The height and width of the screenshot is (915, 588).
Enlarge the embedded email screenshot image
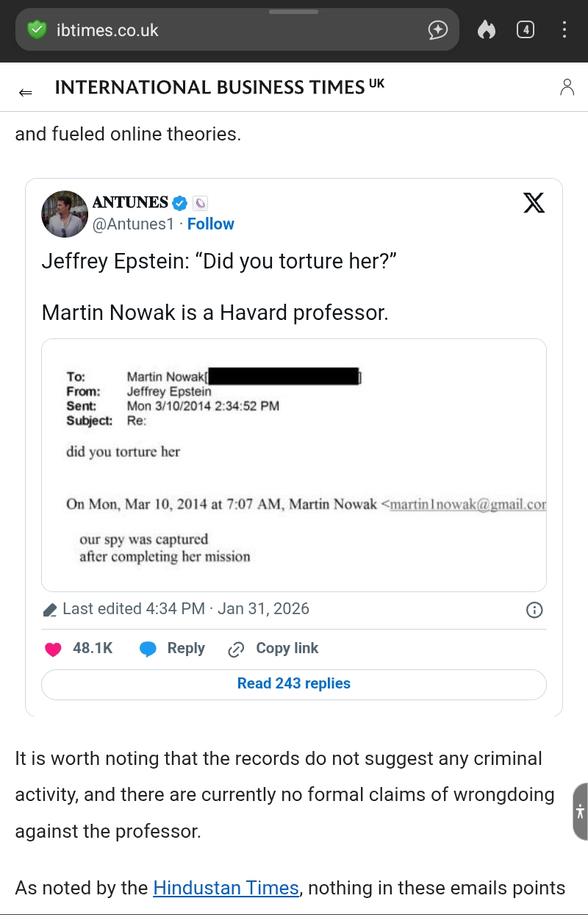294,465
